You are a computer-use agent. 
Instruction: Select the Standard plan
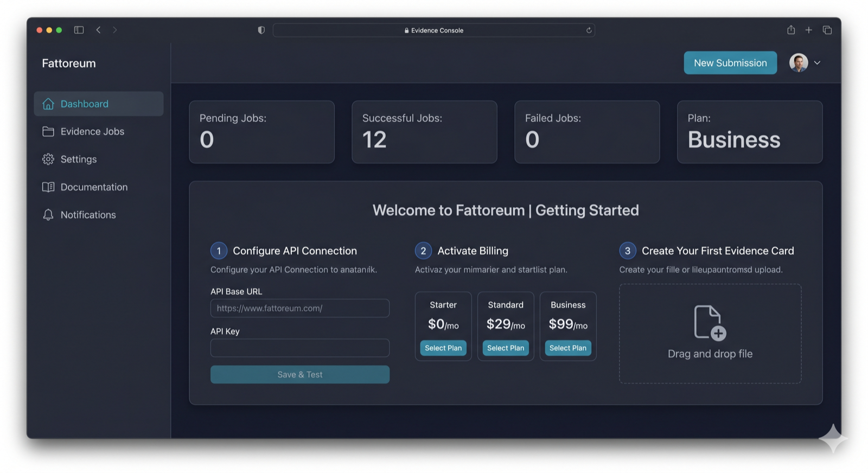click(x=506, y=348)
